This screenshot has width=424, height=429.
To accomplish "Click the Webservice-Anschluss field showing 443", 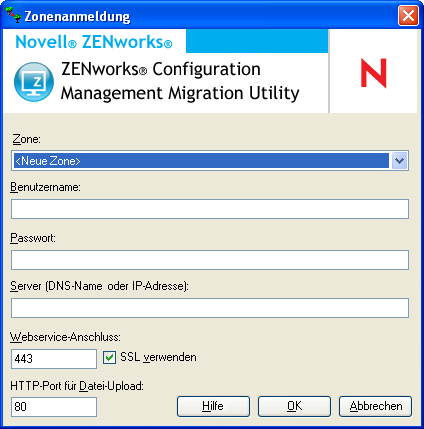I will (x=54, y=359).
